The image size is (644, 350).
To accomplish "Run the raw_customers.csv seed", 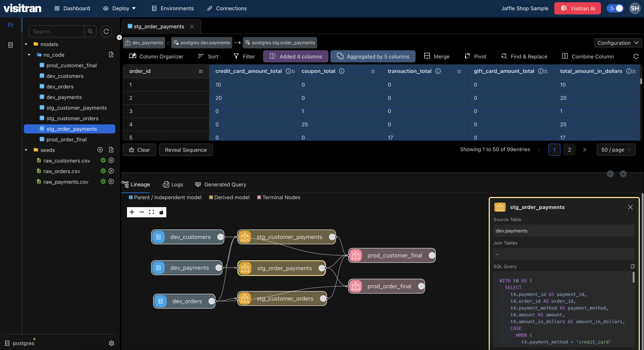I will 111,160.
